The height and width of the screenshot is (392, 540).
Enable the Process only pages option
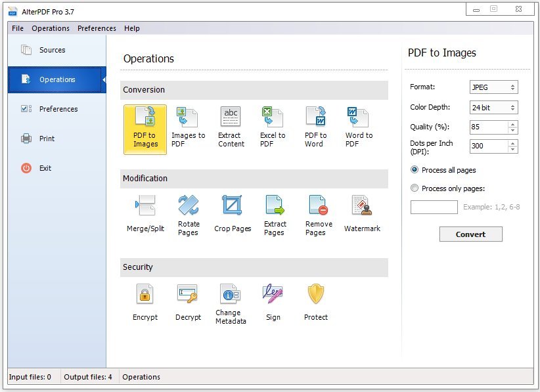pyautogui.click(x=415, y=188)
